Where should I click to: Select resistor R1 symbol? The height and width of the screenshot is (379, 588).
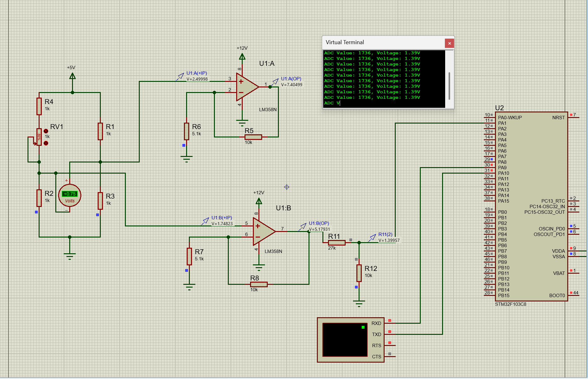click(x=100, y=131)
